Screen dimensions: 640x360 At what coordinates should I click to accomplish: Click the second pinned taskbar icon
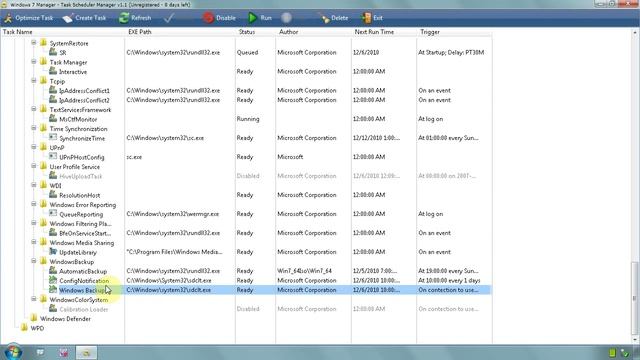tap(63, 352)
